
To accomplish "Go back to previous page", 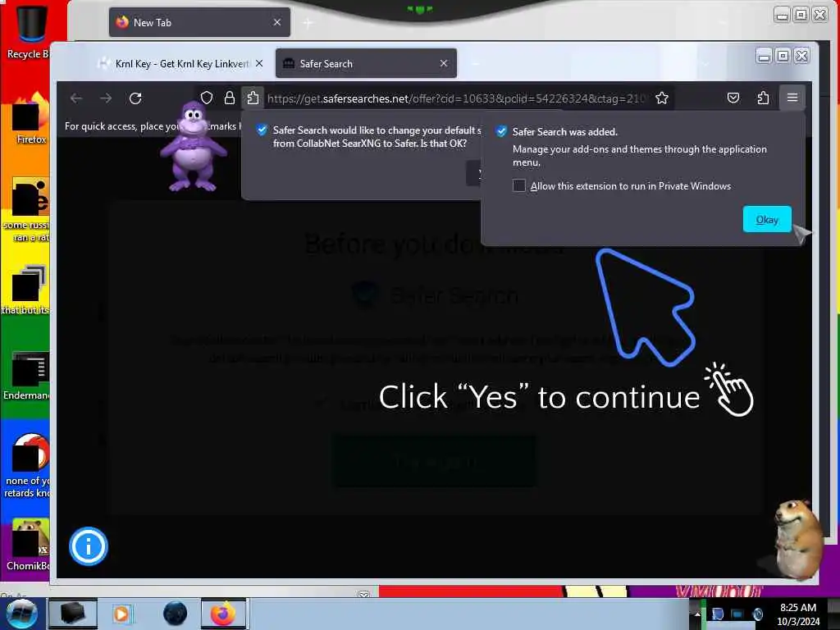I will [x=76, y=98].
